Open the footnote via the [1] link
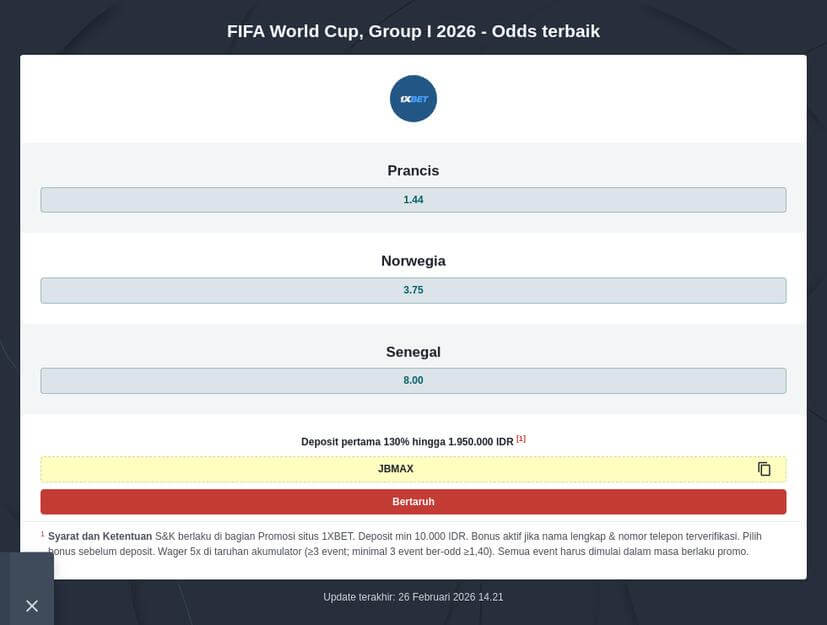Viewport: 827px width, 625px height. coord(520,437)
